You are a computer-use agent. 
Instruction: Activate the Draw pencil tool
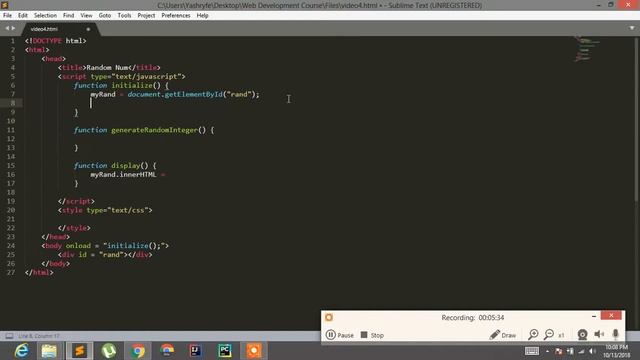pyautogui.click(x=503, y=335)
